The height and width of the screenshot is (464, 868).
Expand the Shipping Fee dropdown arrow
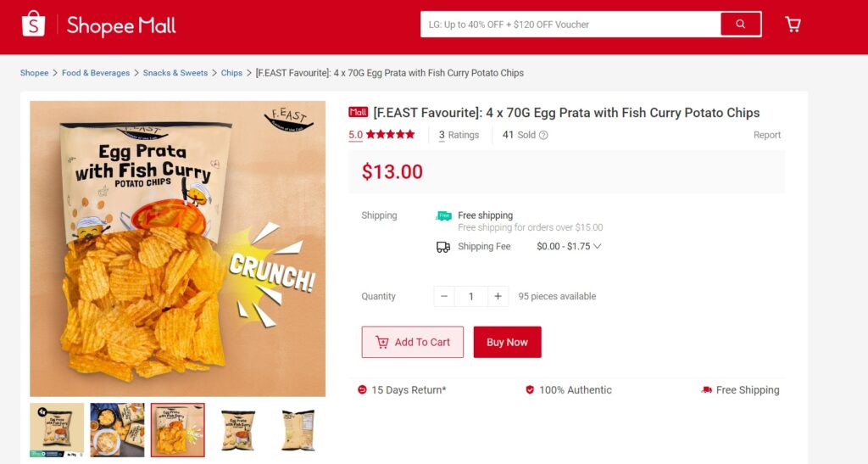coord(598,247)
